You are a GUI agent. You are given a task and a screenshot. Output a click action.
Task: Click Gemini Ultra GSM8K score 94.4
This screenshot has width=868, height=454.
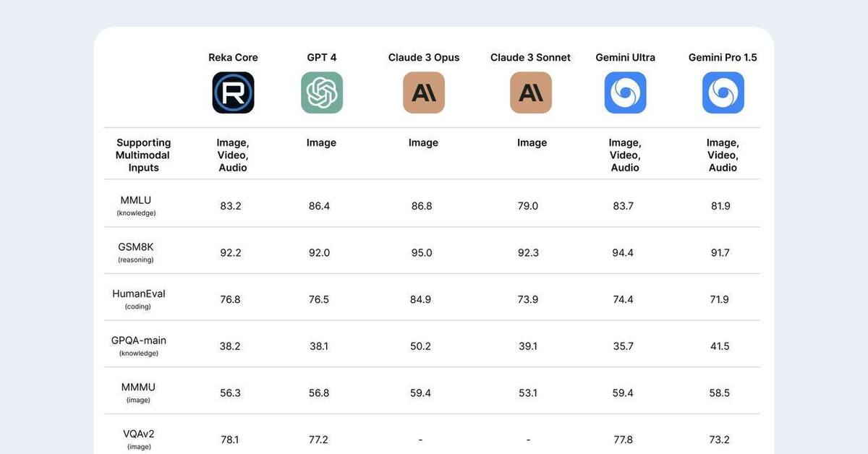[623, 252]
